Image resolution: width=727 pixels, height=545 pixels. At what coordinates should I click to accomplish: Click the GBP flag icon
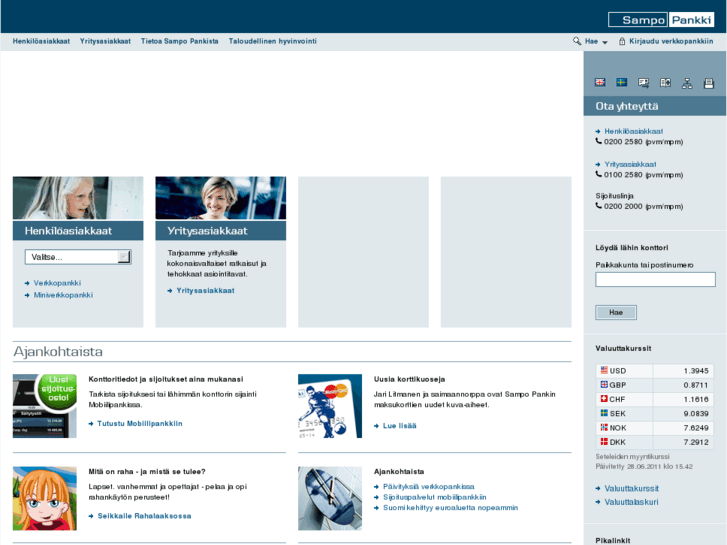pyautogui.click(x=604, y=385)
